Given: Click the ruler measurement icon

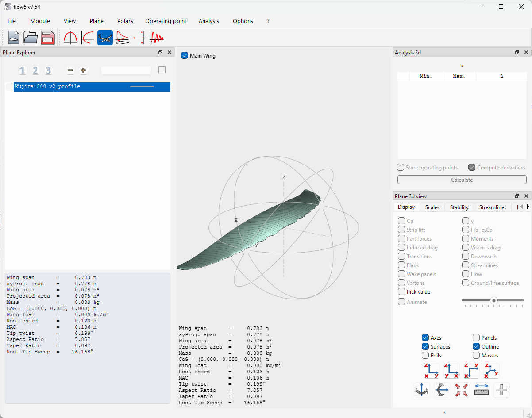Looking at the screenshot, I should 482,390.
